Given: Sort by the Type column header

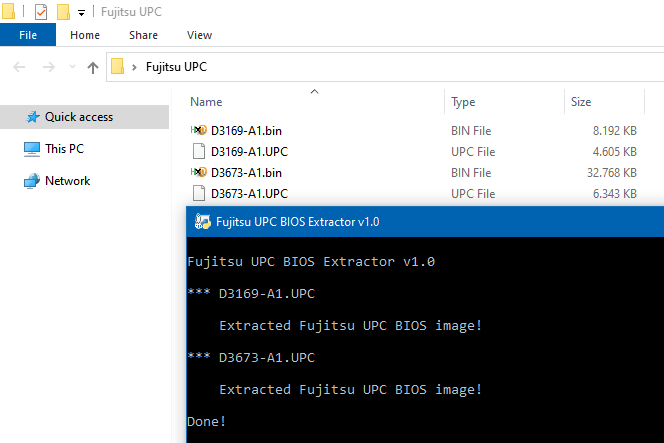Looking at the screenshot, I should [463, 102].
